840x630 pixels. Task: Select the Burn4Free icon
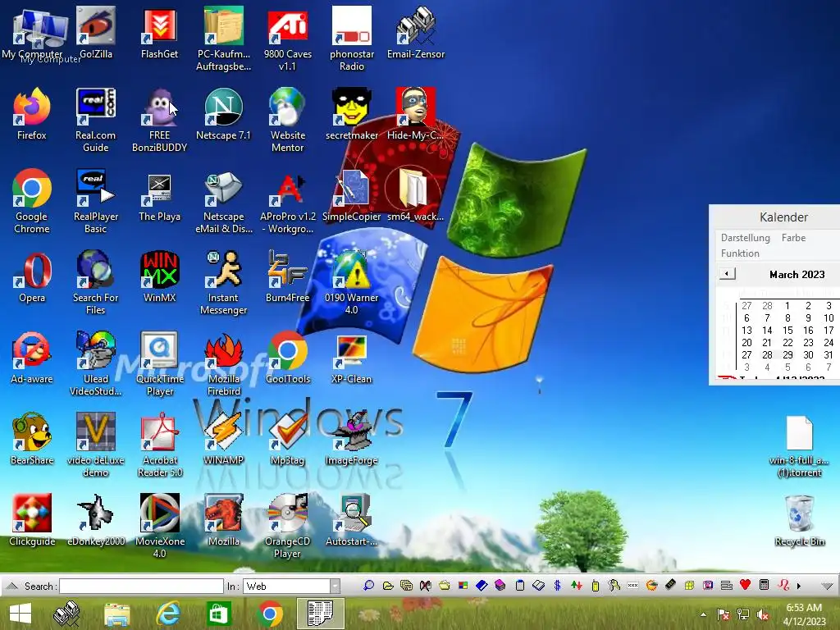pos(288,276)
